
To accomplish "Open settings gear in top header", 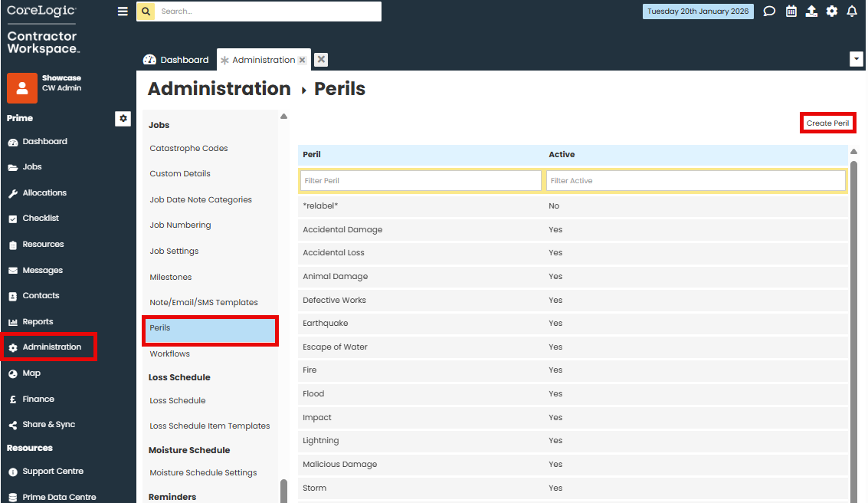I will pos(831,11).
